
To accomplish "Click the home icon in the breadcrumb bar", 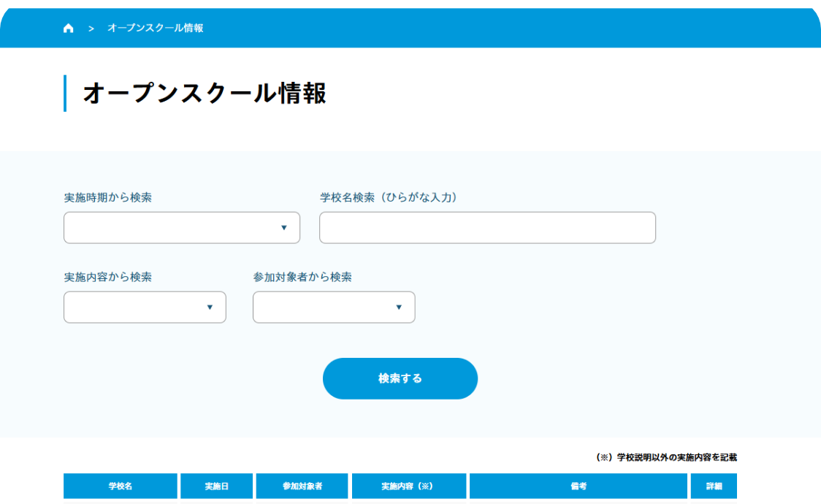I will tap(68, 28).
